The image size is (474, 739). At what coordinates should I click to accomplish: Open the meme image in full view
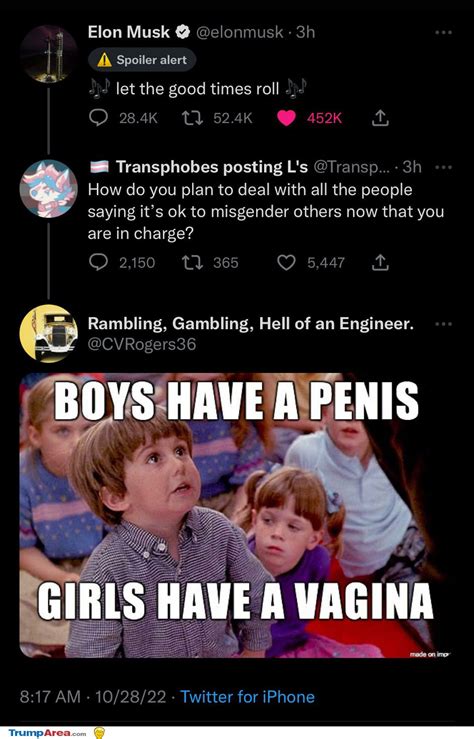(238, 515)
